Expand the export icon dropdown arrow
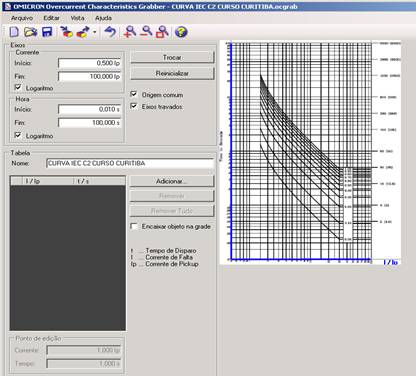The height and width of the screenshot is (376, 416). [x=95, y=32]
